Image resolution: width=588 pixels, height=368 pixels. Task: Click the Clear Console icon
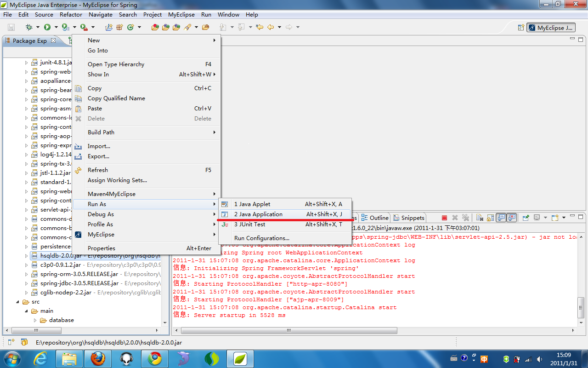tap(479, 218)
